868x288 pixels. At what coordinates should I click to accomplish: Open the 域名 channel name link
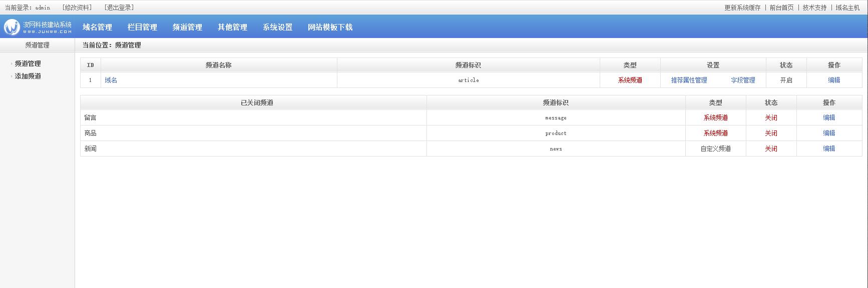(111, 80)
